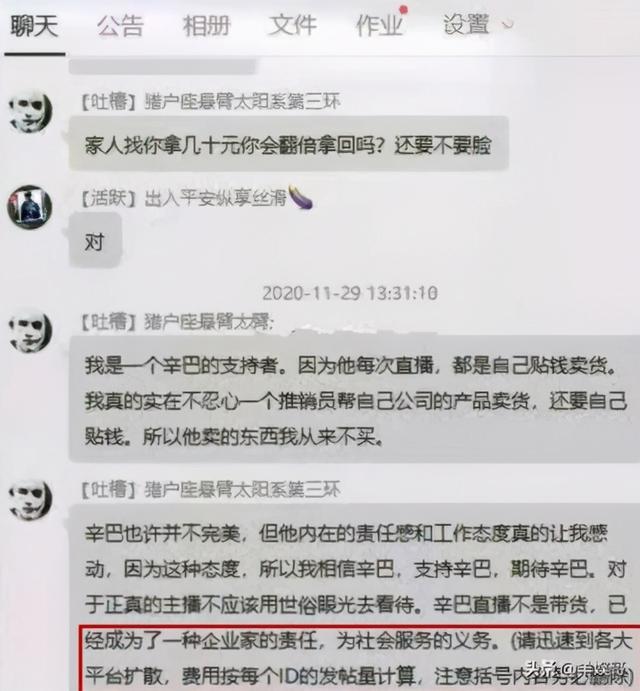The image size is (640, 691).
Task: Select first username 猎户座悬臂太阳系第三环
Action: (x=242, y=102)
